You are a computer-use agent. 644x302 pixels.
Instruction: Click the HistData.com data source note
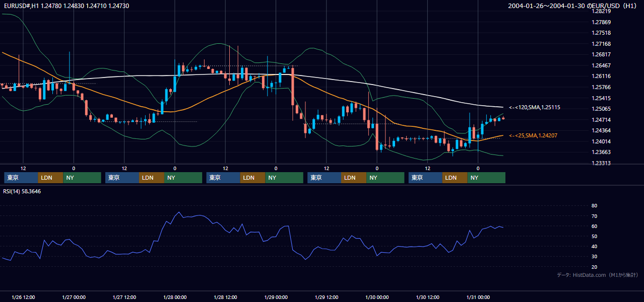(x=598, y=275)
